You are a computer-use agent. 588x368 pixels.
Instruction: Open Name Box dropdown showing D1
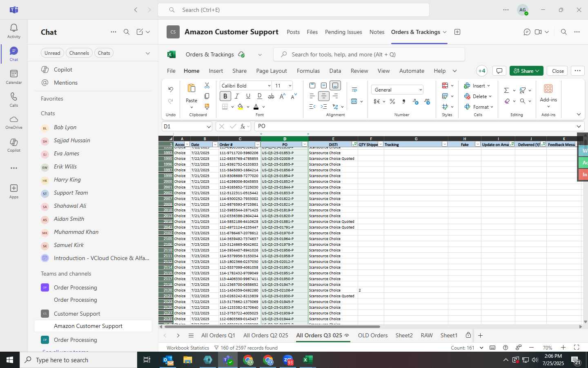pos(208,126)
